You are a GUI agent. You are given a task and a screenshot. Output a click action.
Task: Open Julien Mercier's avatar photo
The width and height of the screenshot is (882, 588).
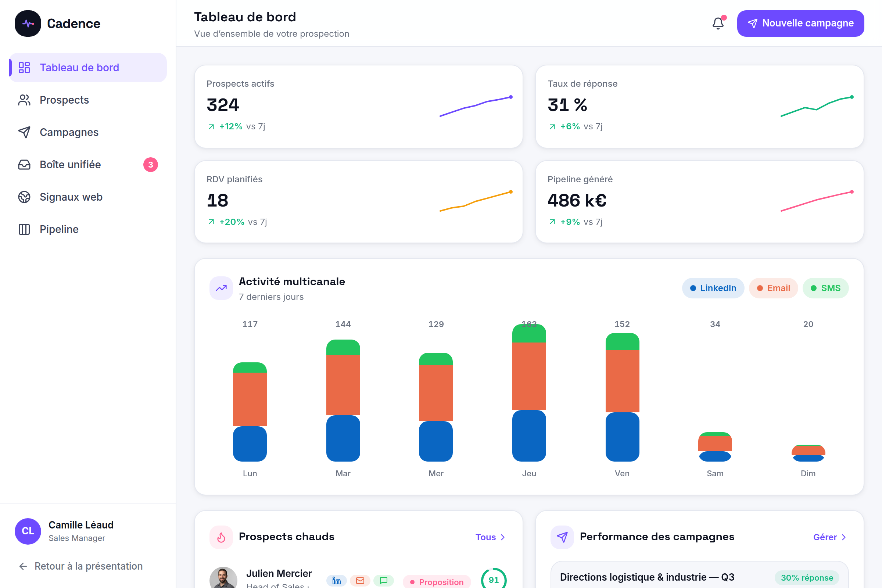[x=223, y=577]
